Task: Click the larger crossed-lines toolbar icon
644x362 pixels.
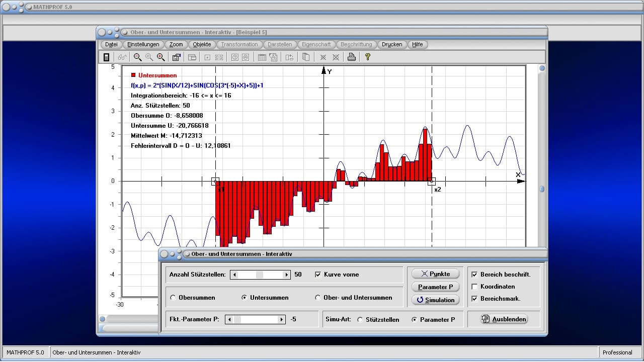Action: (336, 57)
